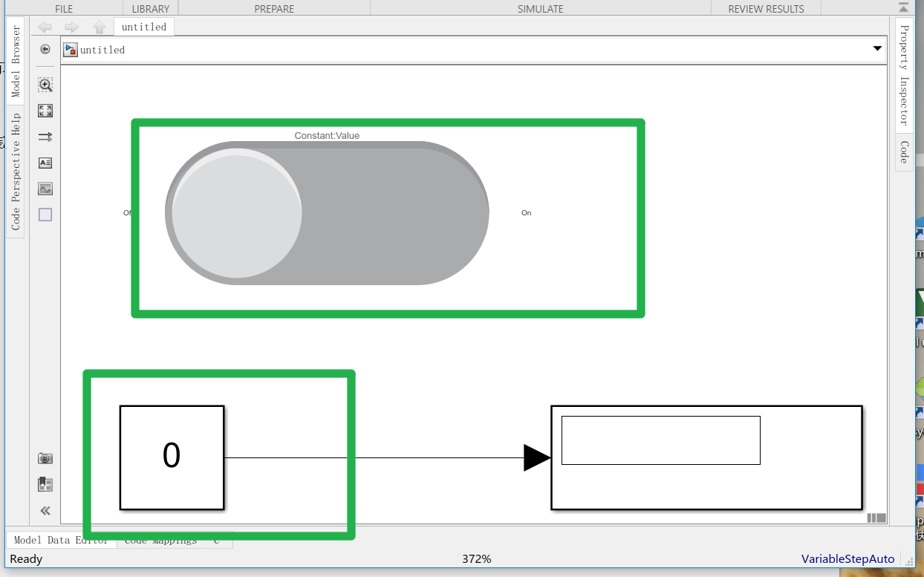Click Fit to View in the palette
The height and width of the screenshot is (577, 924).
[x=45, y=111]
